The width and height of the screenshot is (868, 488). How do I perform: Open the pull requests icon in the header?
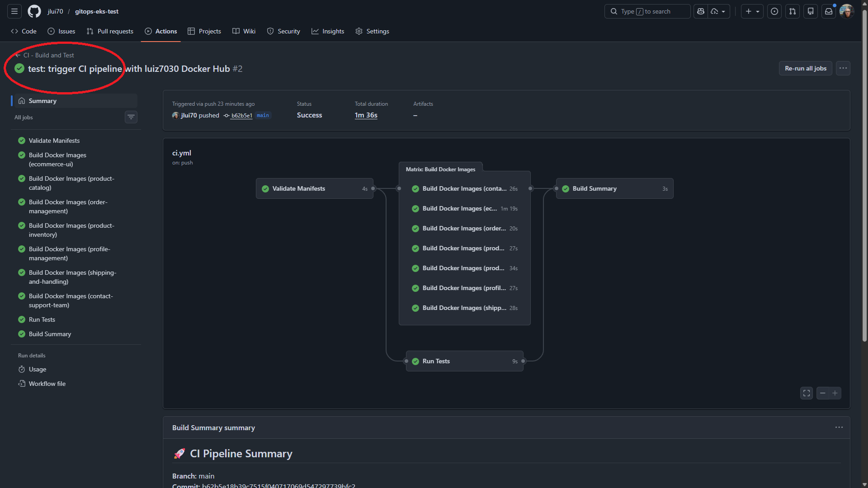(793, 11)
